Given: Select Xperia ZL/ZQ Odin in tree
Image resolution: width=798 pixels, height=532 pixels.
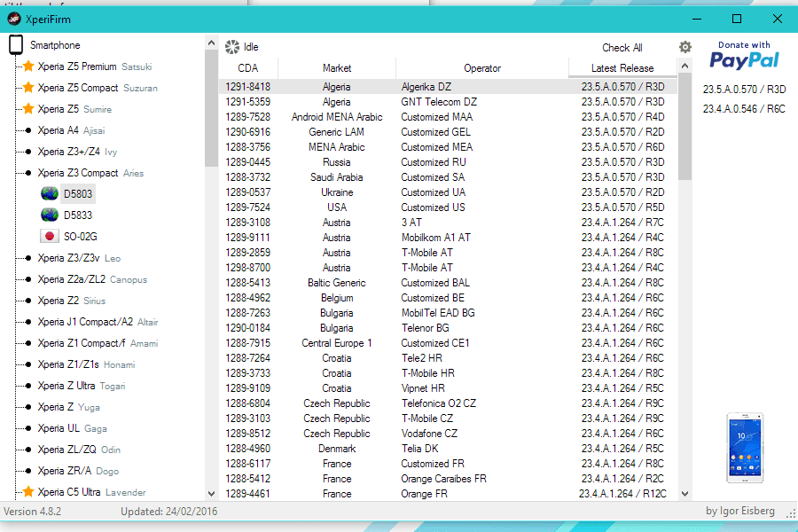Looking at the screenshot, I should [79, 450].
